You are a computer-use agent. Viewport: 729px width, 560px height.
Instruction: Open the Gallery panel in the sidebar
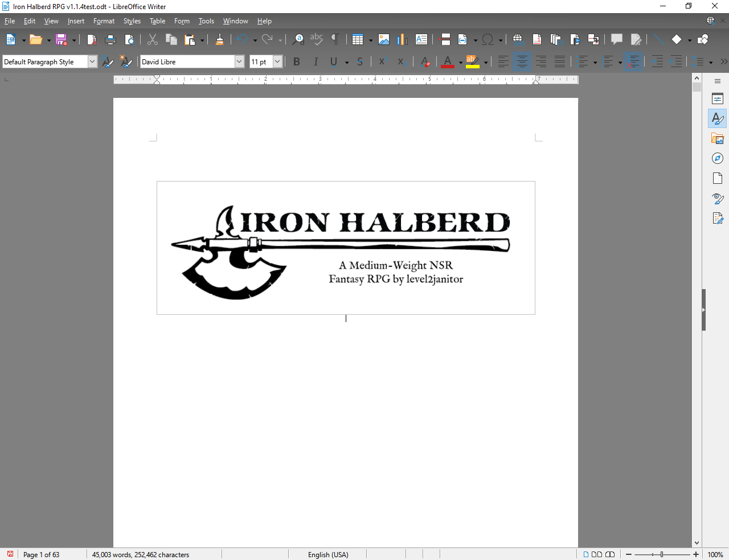point(718,138)
